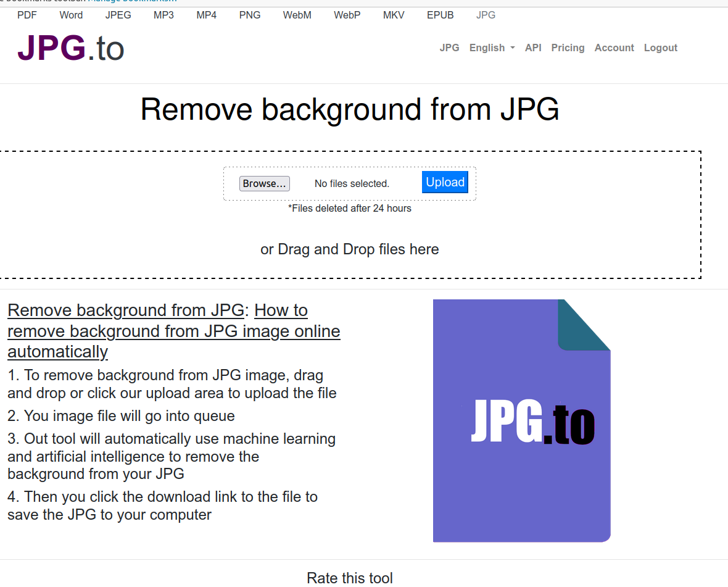Log out of the account
This screenshot has width=728, height=587.
tap(660, 48)
